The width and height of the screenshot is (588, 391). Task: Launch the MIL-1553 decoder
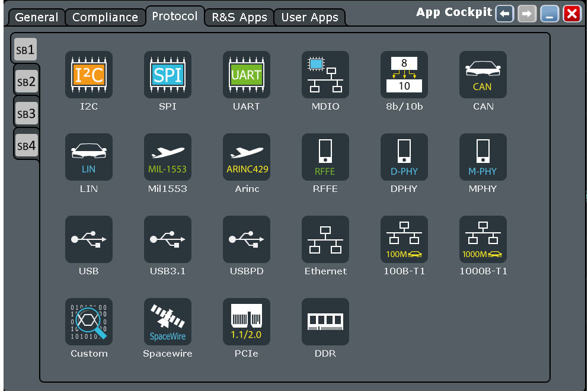tap(167, 157)
